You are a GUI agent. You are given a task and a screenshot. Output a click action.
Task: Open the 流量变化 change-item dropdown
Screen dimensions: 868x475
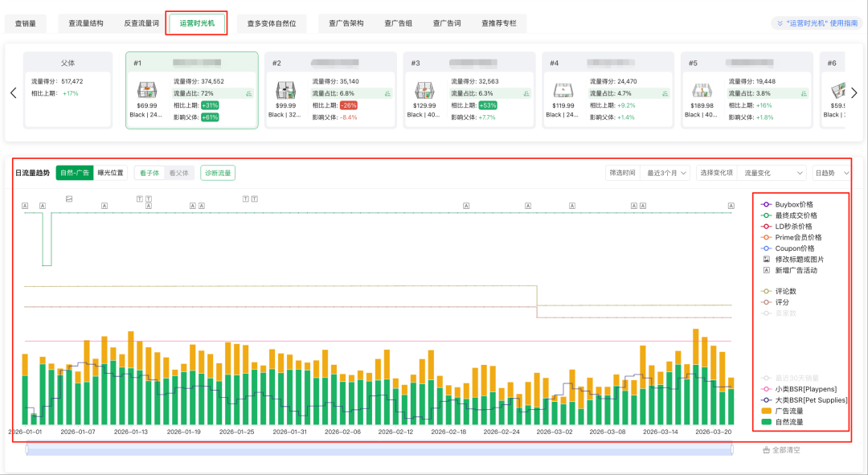[x=772, y=173]
